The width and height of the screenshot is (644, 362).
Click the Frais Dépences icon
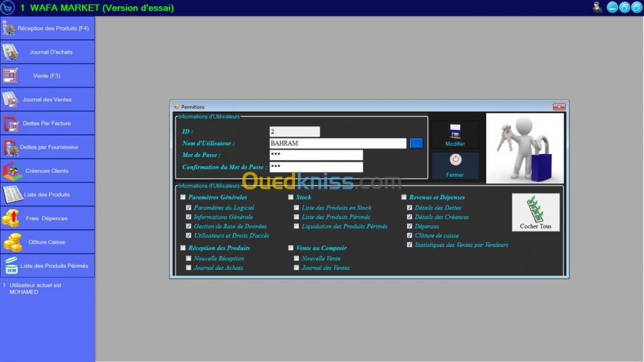pos(11,219)
